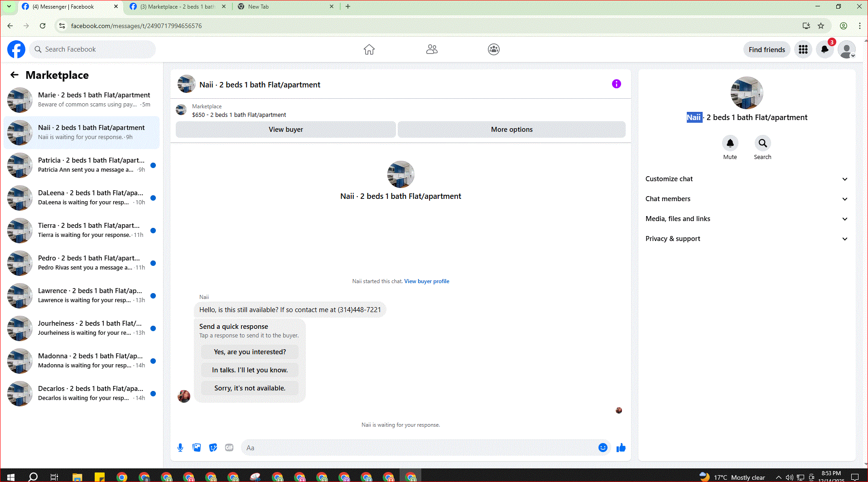Choose a sticker from the sticker icon
868x482 pixels.
point(213,448)
